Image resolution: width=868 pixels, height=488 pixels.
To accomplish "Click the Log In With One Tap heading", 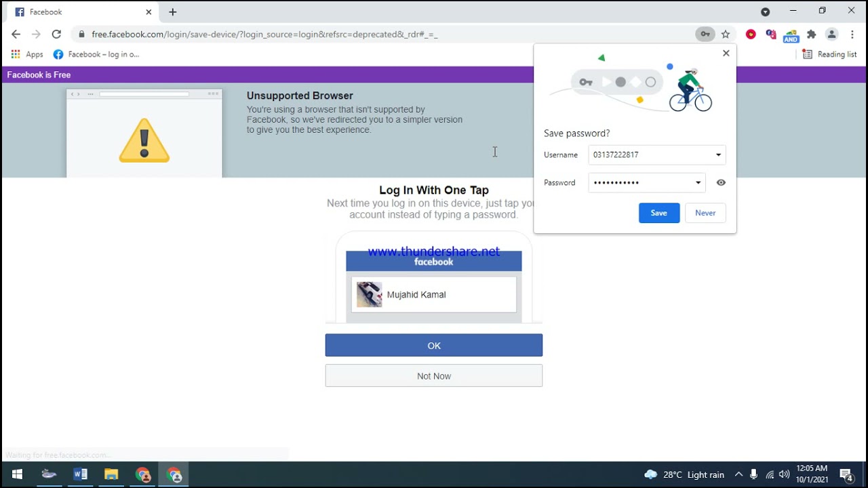I will coord(434,190).
